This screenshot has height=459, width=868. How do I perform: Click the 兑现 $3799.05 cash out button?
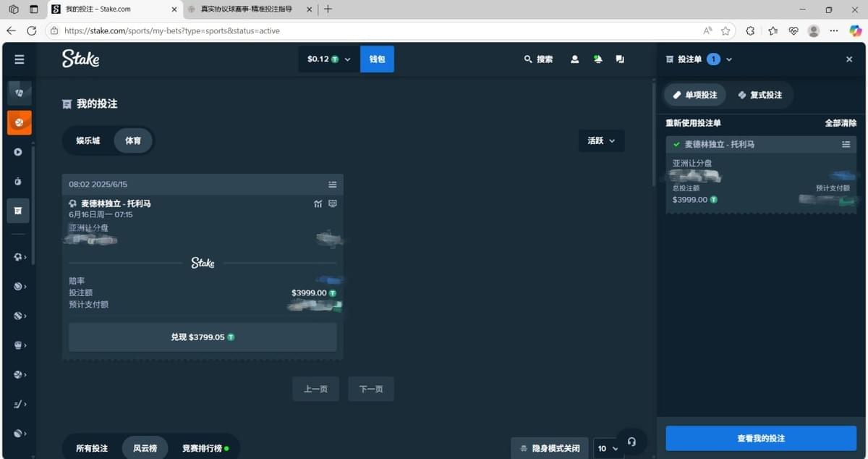(203, 337)
